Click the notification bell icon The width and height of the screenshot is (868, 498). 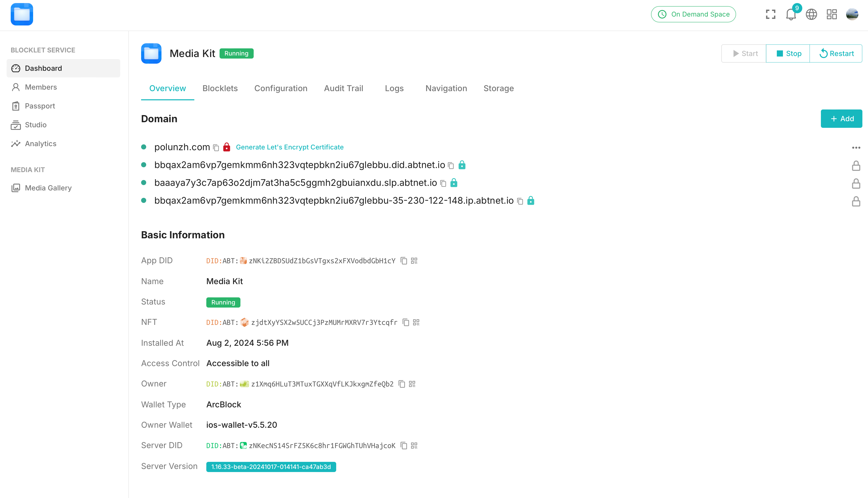(x=791, y=14)
